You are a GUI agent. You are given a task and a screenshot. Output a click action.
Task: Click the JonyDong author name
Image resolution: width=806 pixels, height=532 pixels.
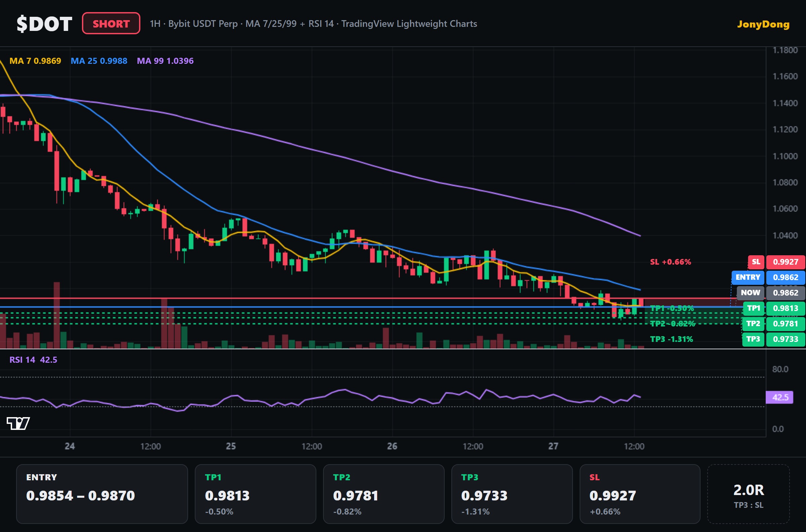763,24
